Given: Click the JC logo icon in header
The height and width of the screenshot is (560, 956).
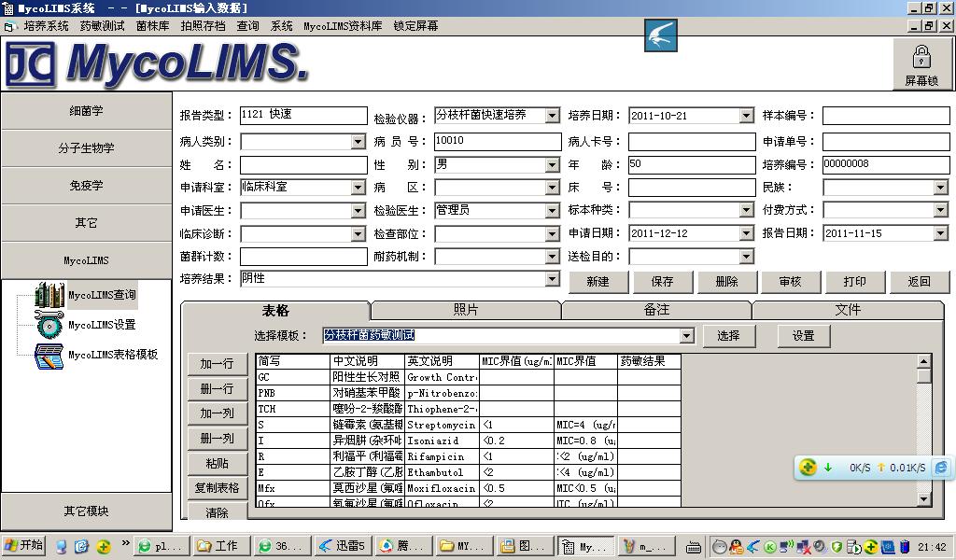Looking at the screenshot, I should click(31, 64).
